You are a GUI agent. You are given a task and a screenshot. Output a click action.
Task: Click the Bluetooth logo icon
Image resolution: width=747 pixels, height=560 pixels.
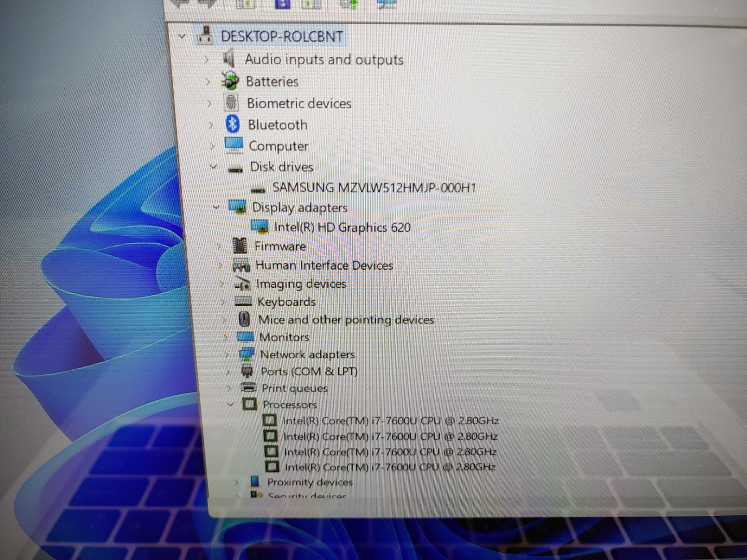point(232,124)
